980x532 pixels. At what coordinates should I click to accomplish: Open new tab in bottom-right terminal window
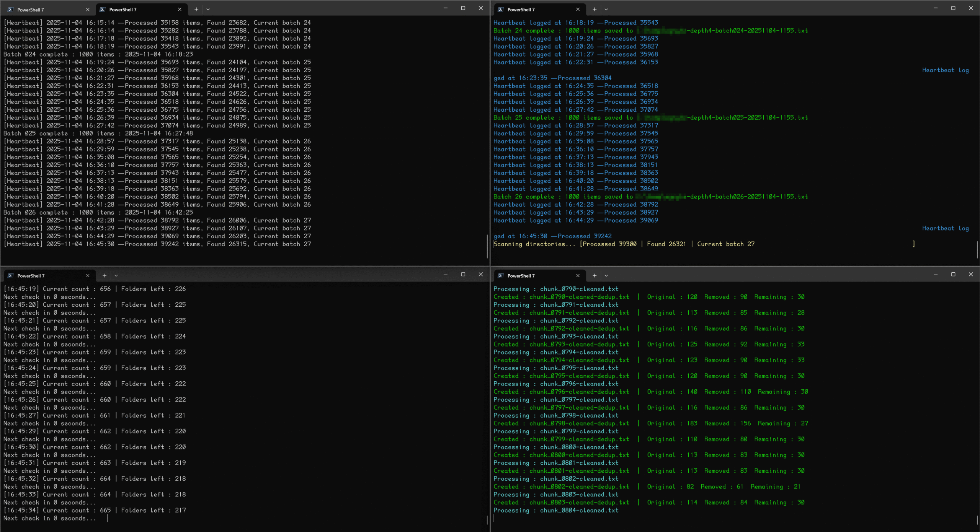pyautogui.click(x=594, y=275)
